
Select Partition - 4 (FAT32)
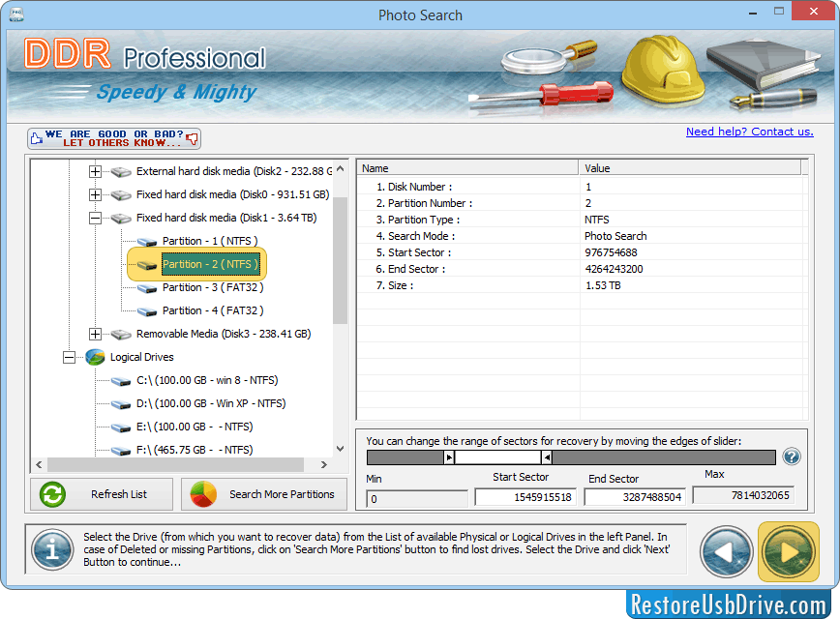tap(213, 310)
